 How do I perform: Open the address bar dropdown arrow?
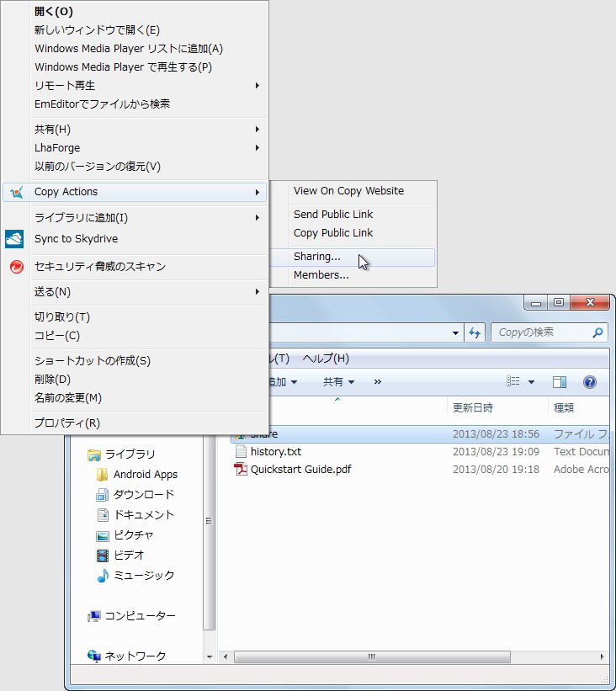point(455,333)
